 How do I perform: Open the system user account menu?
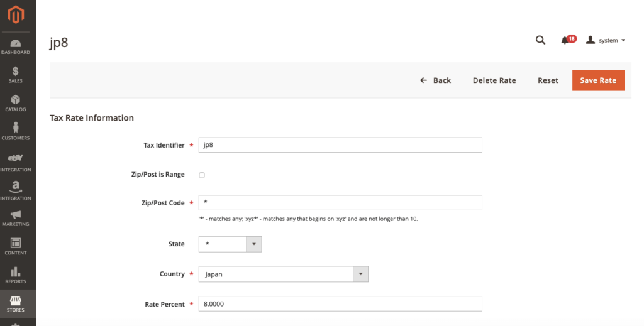[x=606, y=40]
